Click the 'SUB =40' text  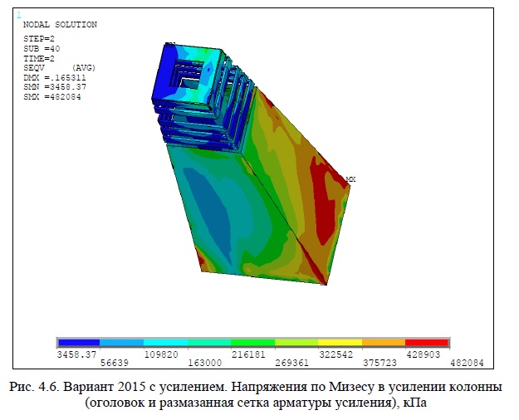point(42,49)
